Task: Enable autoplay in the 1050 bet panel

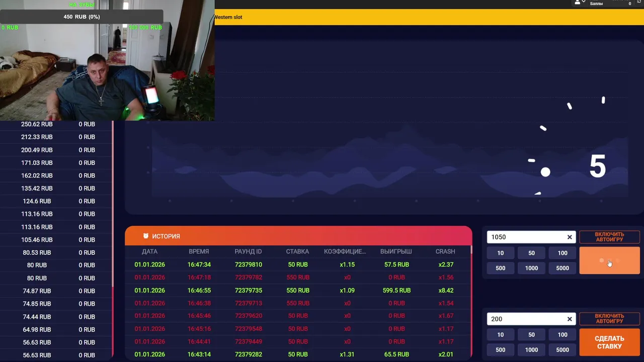Action: tap(609, 237)
